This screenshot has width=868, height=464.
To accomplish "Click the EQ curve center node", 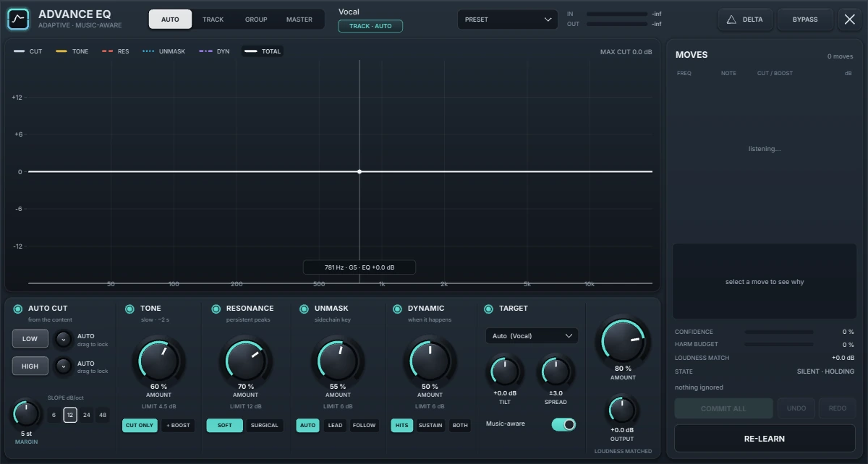I will point(359,171).
